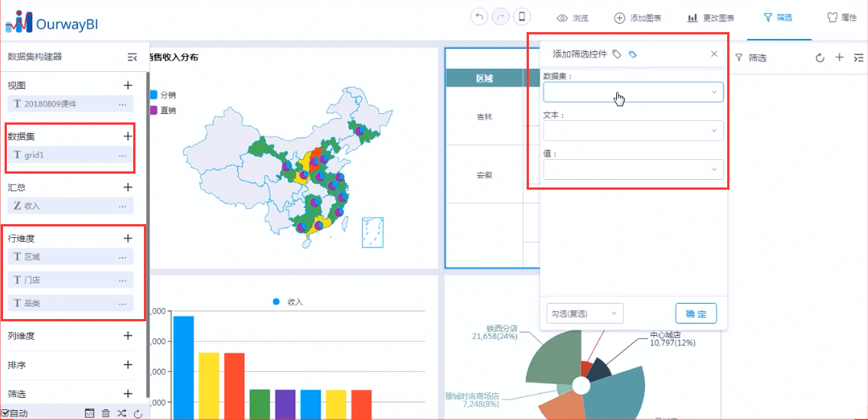Click the blue filled tag icon

coord(633,54)
